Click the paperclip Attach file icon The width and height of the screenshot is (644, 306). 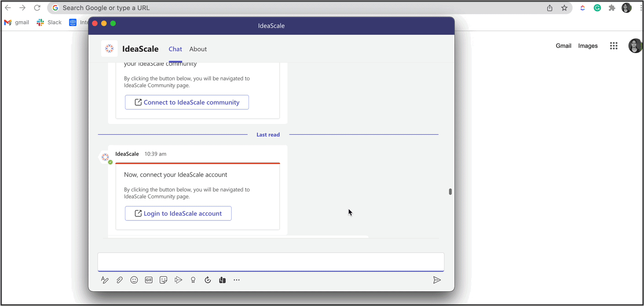[x=119, y=280]
